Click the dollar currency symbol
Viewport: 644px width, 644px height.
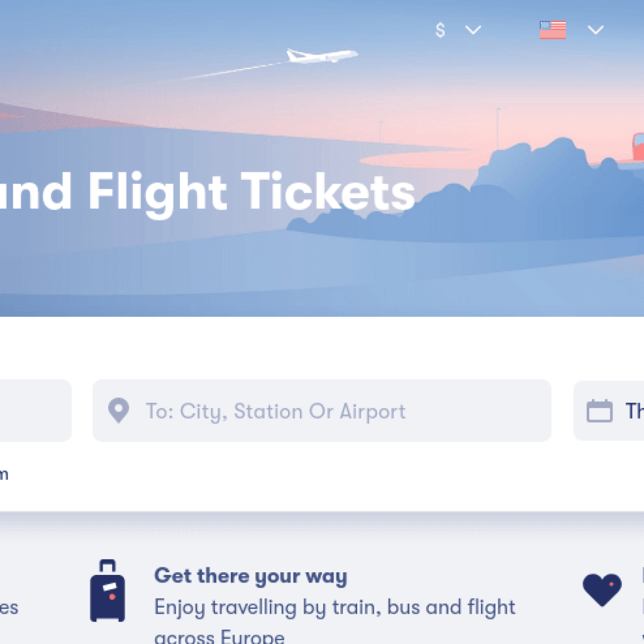pyautogui.click(x=440, y=30)
